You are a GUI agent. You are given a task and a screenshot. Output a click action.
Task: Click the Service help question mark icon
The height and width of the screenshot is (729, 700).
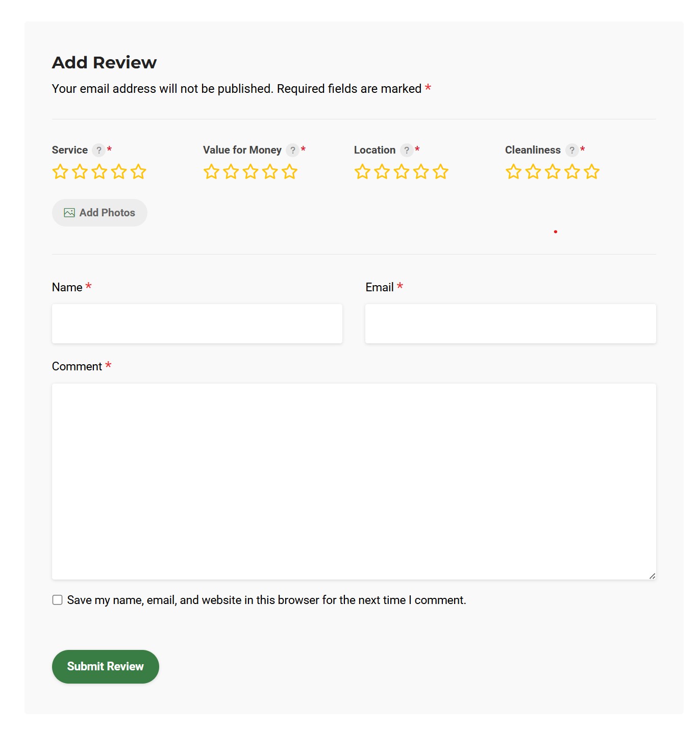[x=99, y=150]
